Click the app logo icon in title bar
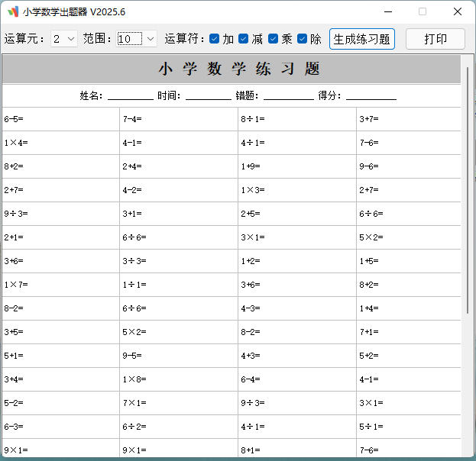Image resolution: width=476 pixels, height=461 pixels. 13,11
